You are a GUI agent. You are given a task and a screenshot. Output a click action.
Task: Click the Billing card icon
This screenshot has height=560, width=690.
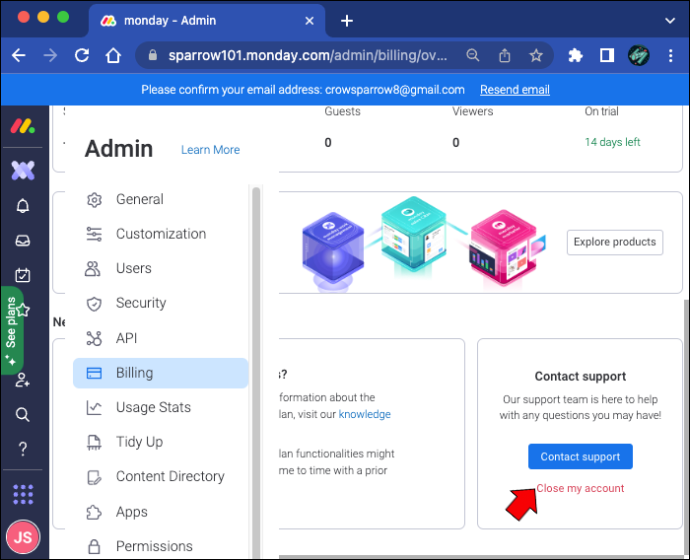94,373
